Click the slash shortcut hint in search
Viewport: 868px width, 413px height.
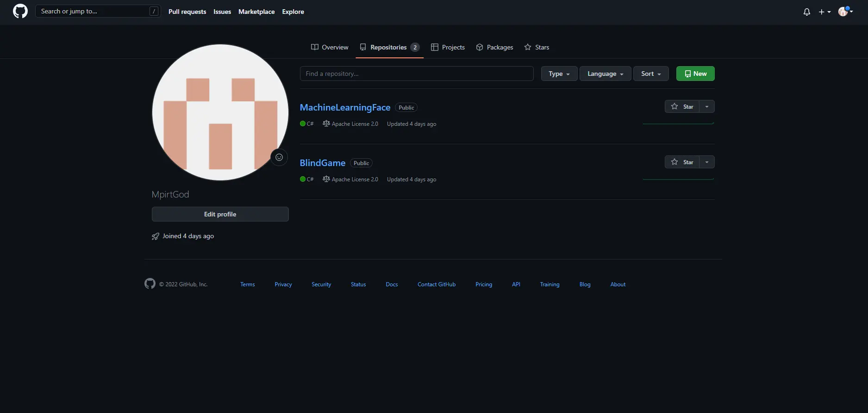pyautogui.click(x=154, y=12)
